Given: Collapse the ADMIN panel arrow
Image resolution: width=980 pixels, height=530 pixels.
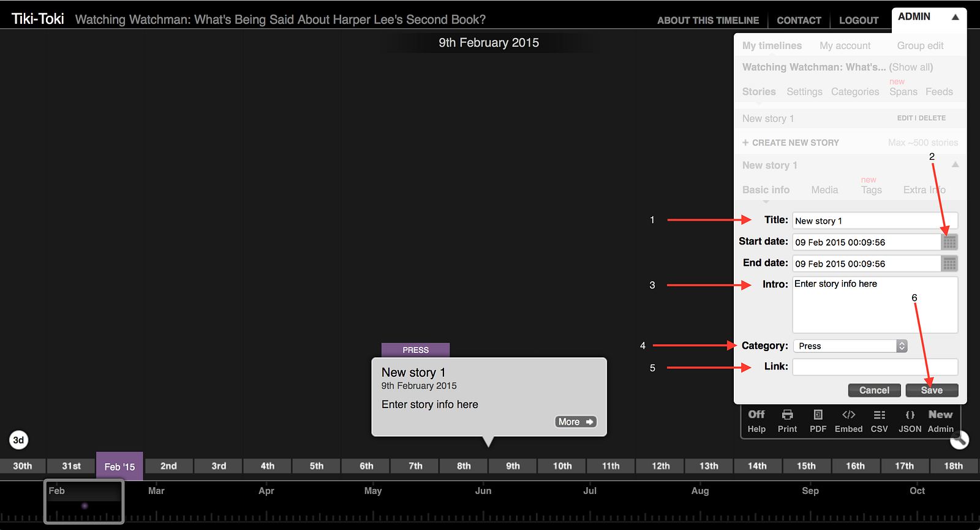Looking at the screenshot, I should 955,17.
